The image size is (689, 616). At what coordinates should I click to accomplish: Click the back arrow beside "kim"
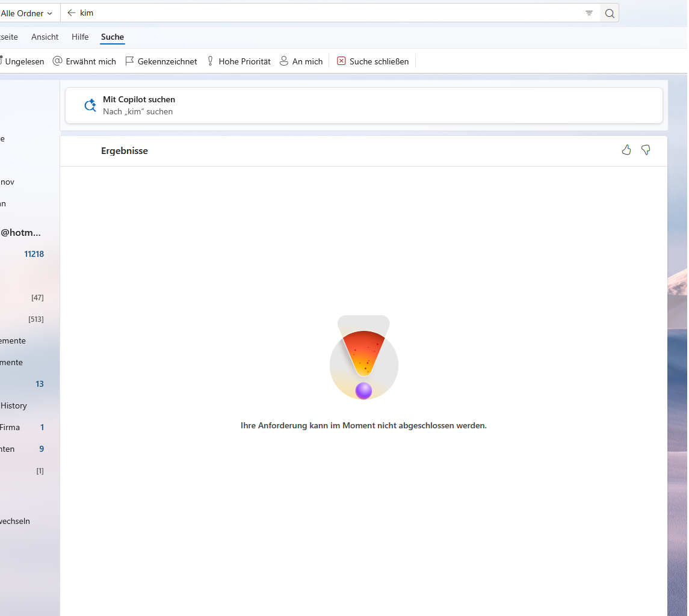(71, 13)
